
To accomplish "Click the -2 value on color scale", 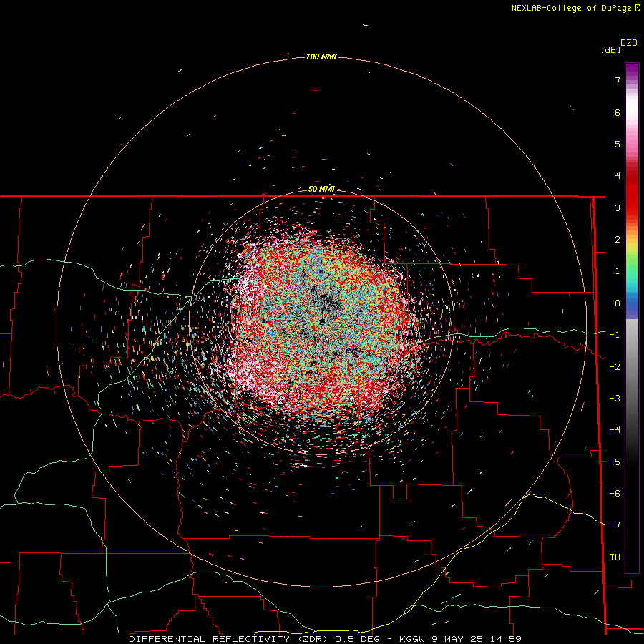I will pos(615,367).
